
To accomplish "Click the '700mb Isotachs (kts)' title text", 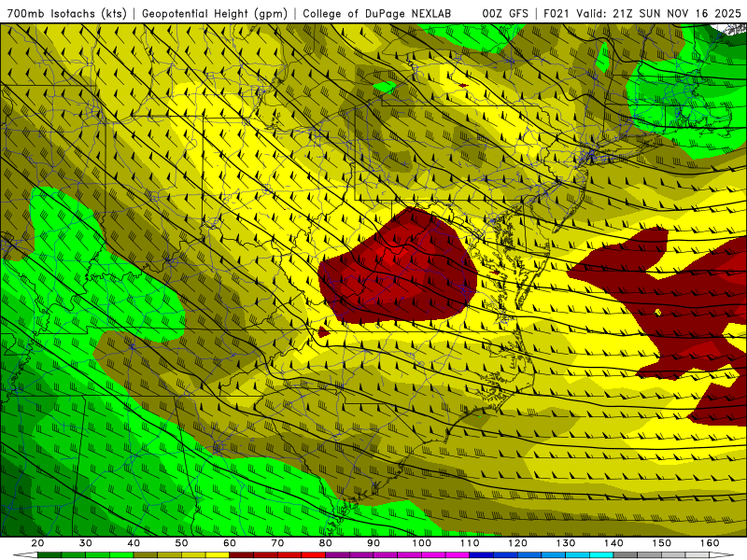I will point(66,13).
